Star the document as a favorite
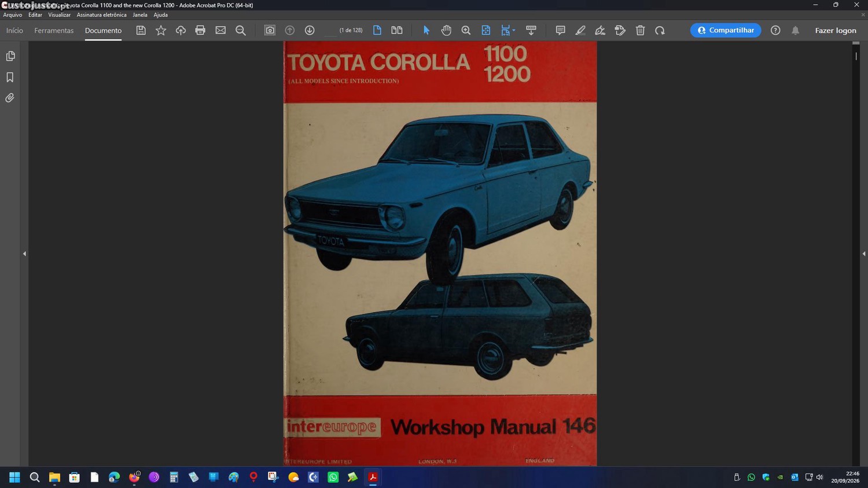Image resolution: width=868 pixels, height=488 pixels. click(161, 30)
